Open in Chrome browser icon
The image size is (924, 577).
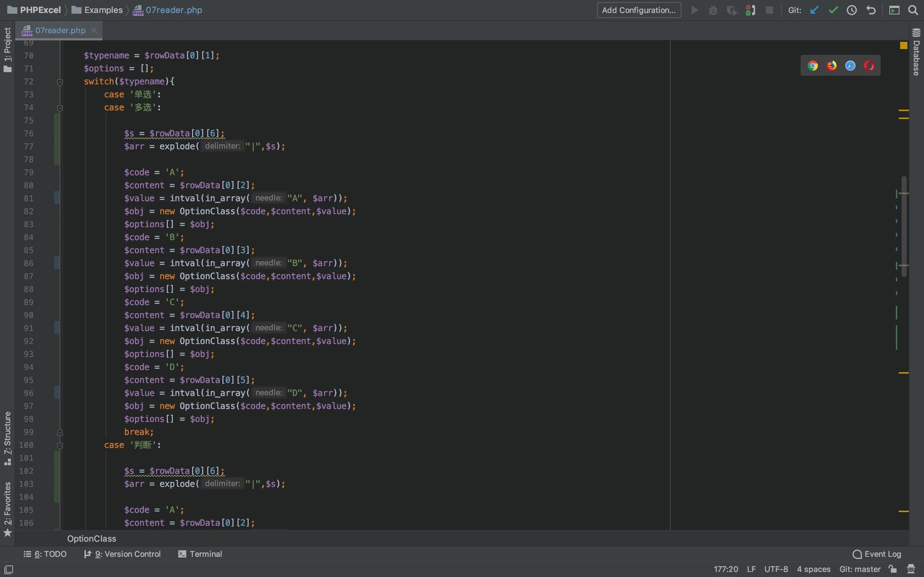[x=812, y=66]
